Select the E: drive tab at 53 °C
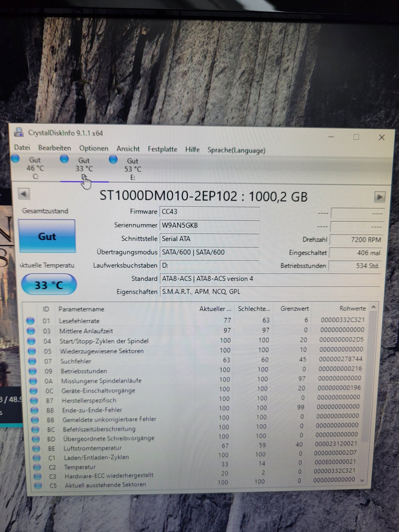 point(133,169)
